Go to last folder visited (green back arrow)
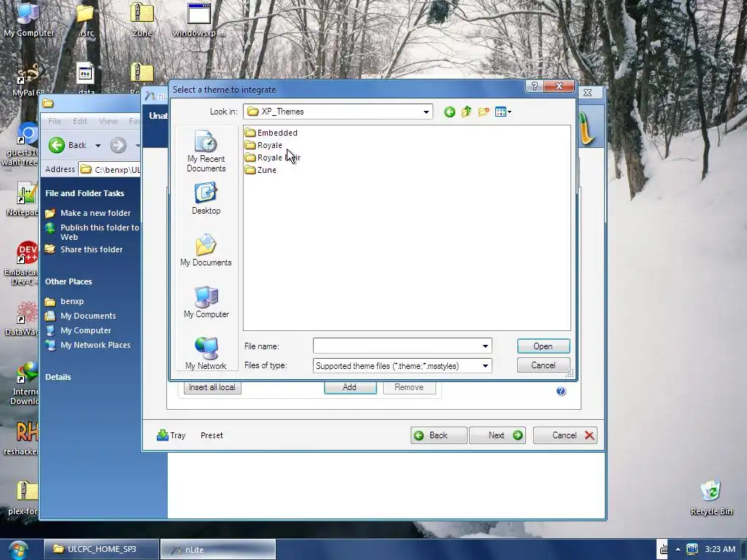Screen dimensions: 747x560 (449, 112)
